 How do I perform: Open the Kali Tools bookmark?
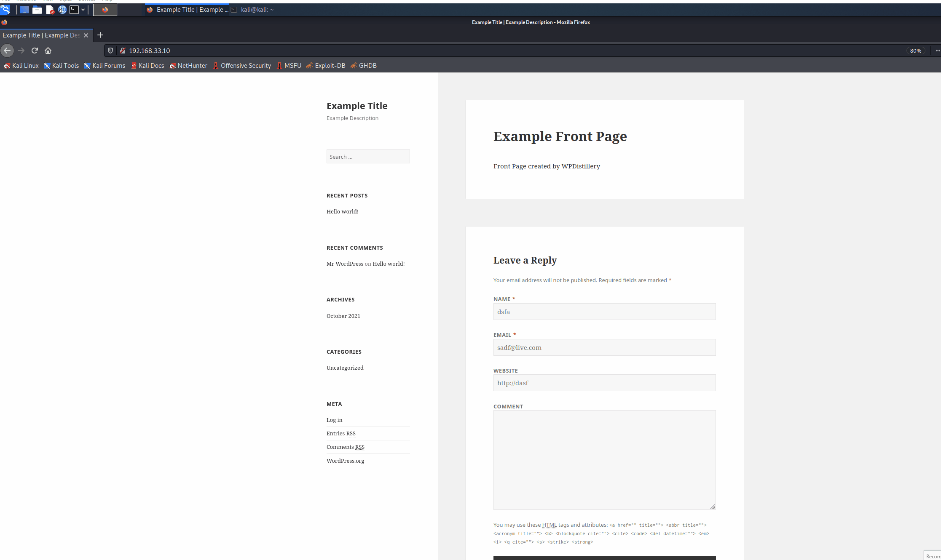coord(62,66)
